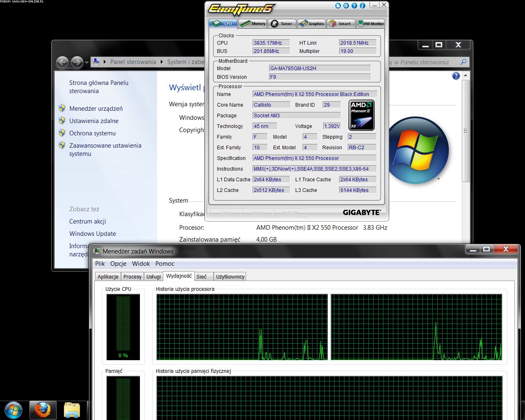Image resolution: width=525 pixels, height=420 pixels.
Task: Click shield icon beside Zaawansowane ustawienia systemu
Action: (x=62, y=145)
